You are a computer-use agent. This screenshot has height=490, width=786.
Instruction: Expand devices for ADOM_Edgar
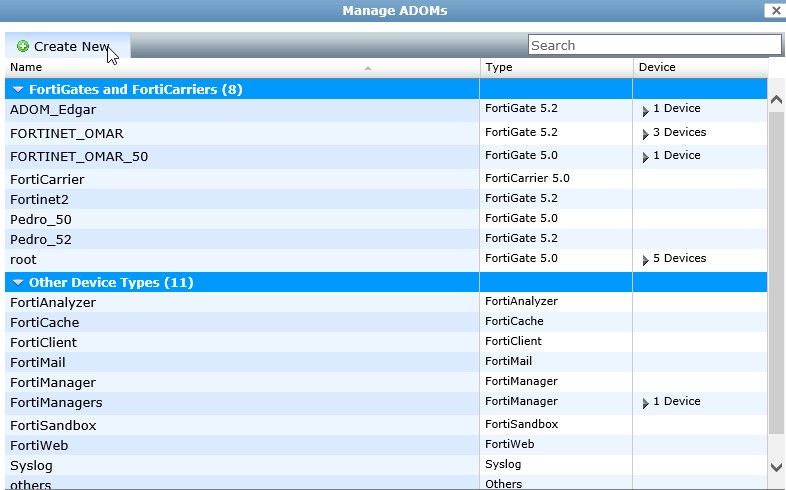646,110
